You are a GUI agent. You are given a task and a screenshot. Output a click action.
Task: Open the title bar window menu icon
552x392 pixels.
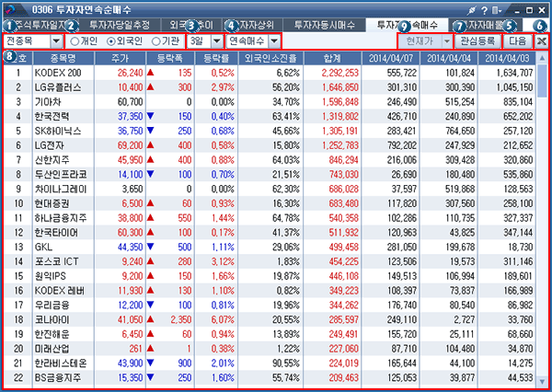(497, 10)
